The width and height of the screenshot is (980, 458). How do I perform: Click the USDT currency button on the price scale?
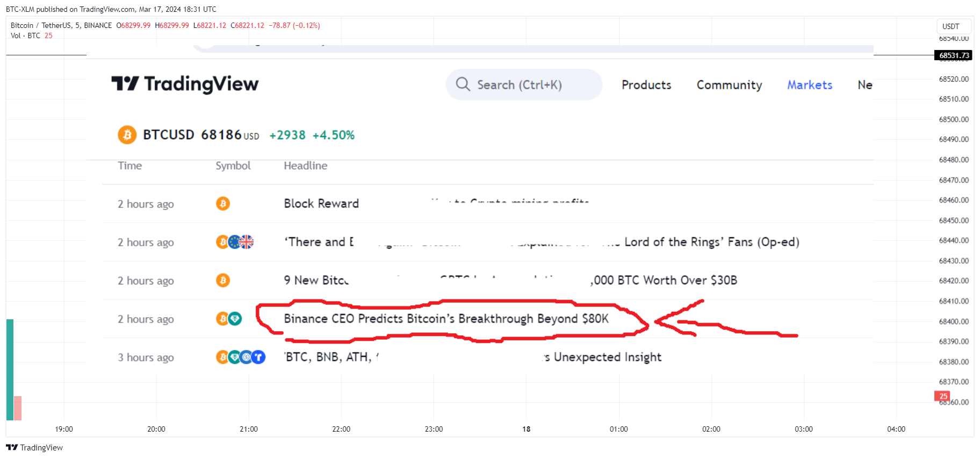pos(954,26)
